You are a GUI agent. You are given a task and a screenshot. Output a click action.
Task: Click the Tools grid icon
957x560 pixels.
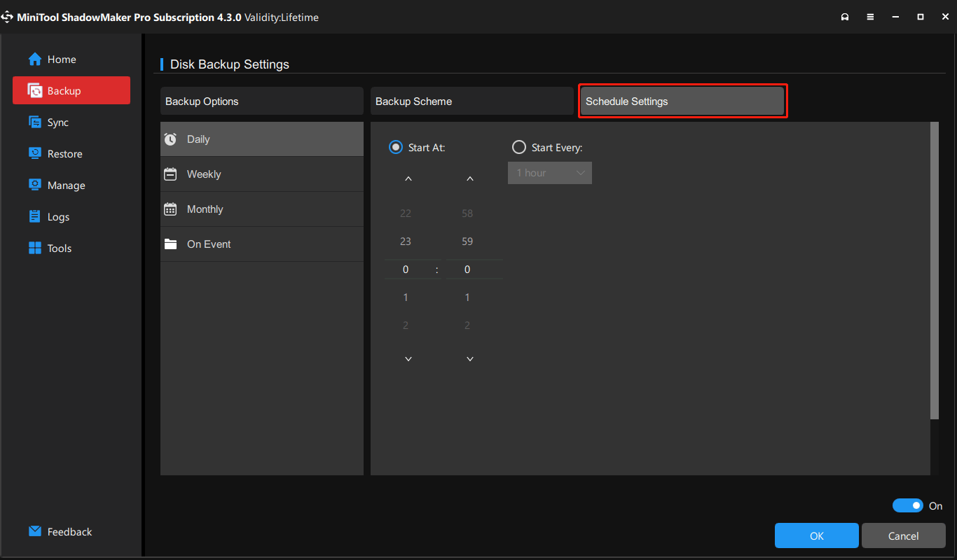click(x=35, y=248)
